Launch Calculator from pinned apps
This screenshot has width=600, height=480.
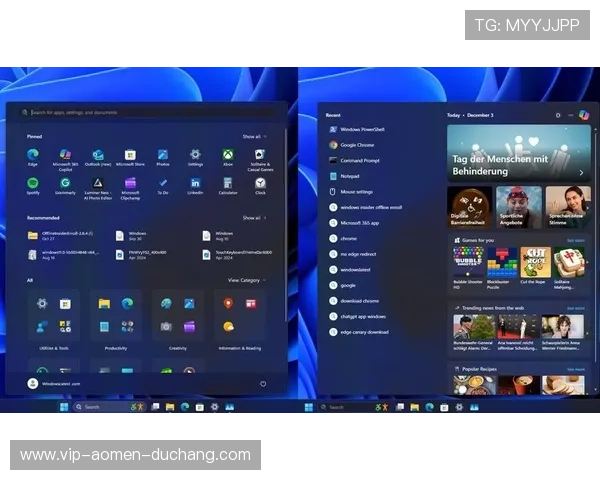[228, 184]
